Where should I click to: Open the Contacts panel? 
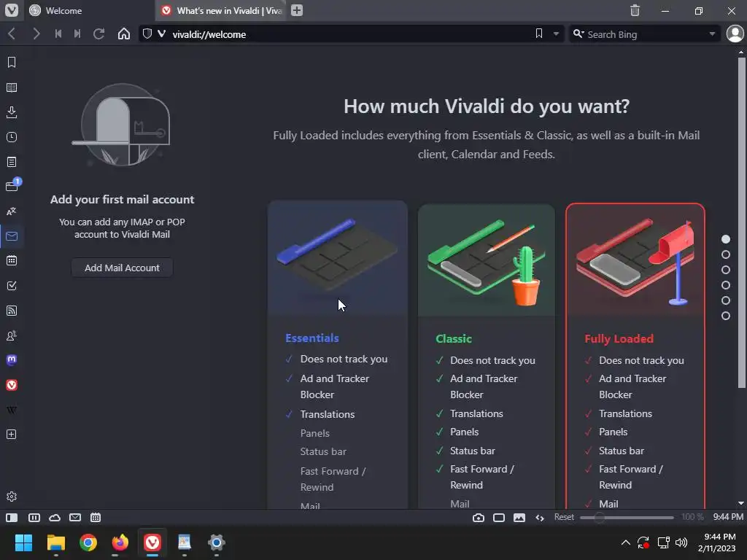[x=12, y=335]
